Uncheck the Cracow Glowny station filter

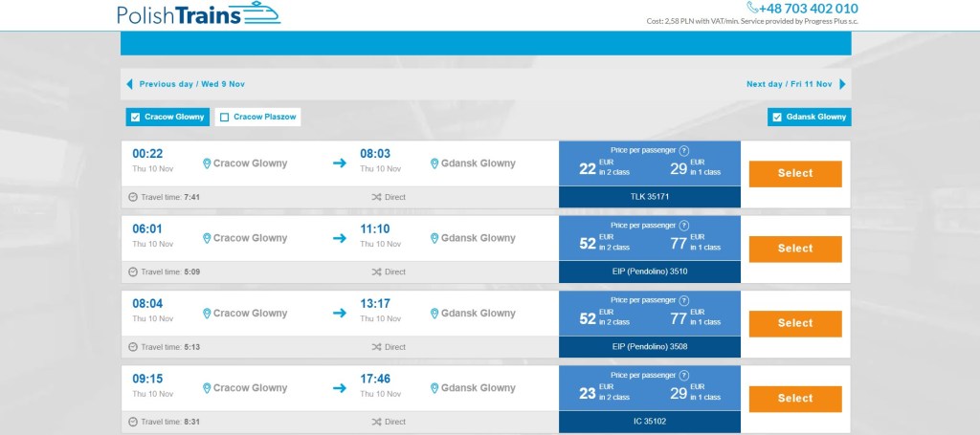[136, 118]
